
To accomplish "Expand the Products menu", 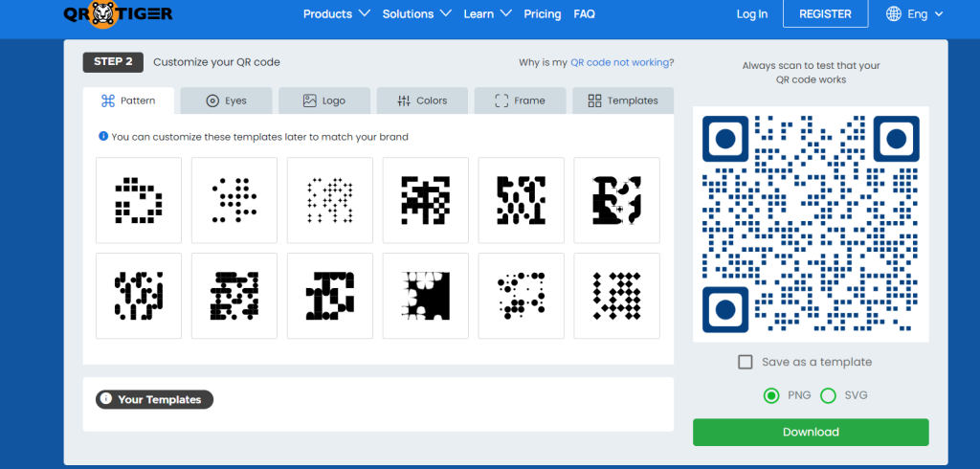I will click(337, 13).
